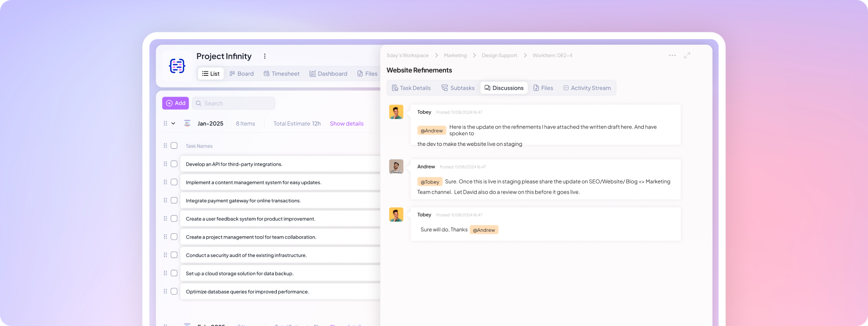The image size is (868, 326).
Task: Switch to List view tab
Action: click(x=211, y=74)
